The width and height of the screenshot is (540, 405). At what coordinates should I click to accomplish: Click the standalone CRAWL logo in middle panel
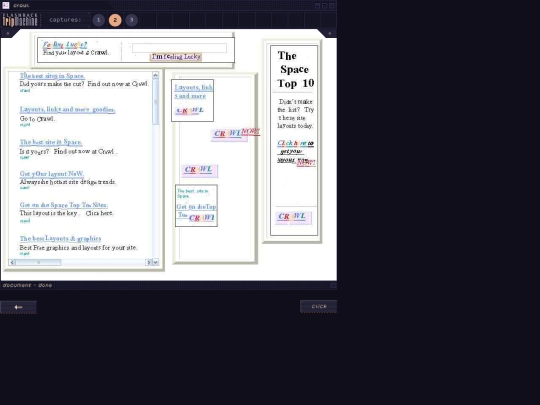coord(199,170)
